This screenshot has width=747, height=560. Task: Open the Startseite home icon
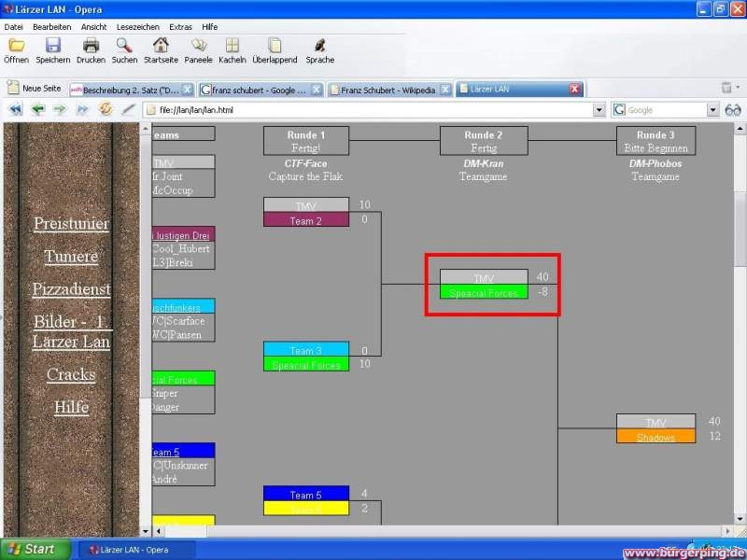click(x=161, y=46)
